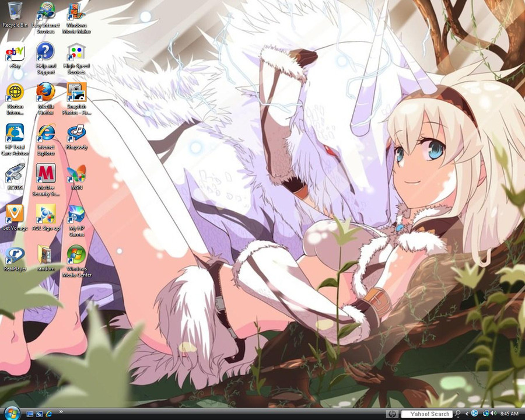Launch Internet Explorer from Quick Launch
525x420 pixels.
(x=49, y=414)
